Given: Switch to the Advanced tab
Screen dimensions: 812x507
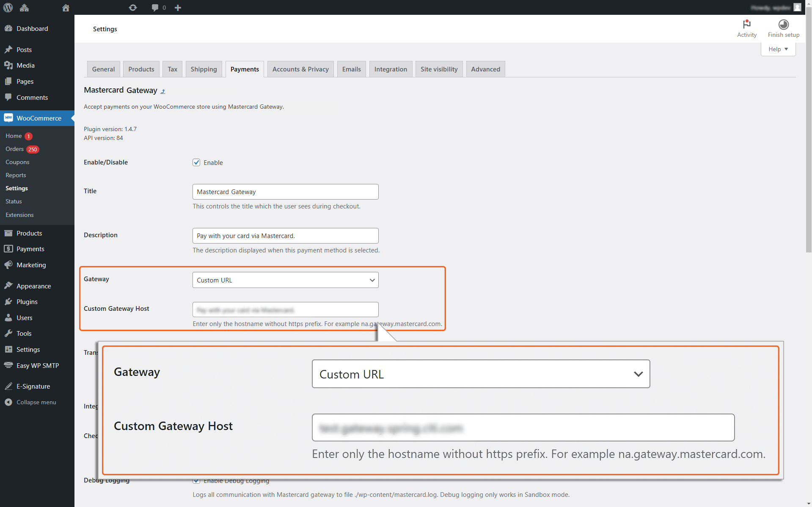Looking at the screenshot, I should 485,69.
